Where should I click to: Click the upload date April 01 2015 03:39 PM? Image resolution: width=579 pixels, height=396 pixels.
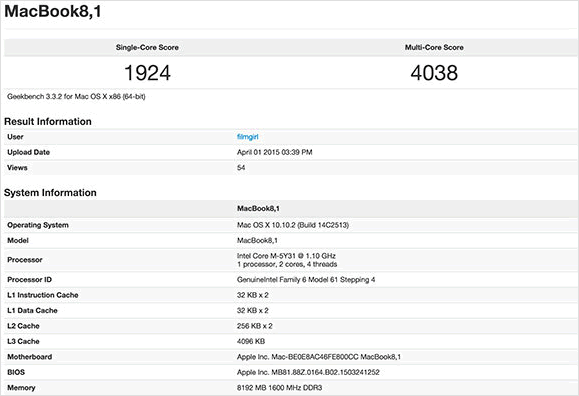274,152
